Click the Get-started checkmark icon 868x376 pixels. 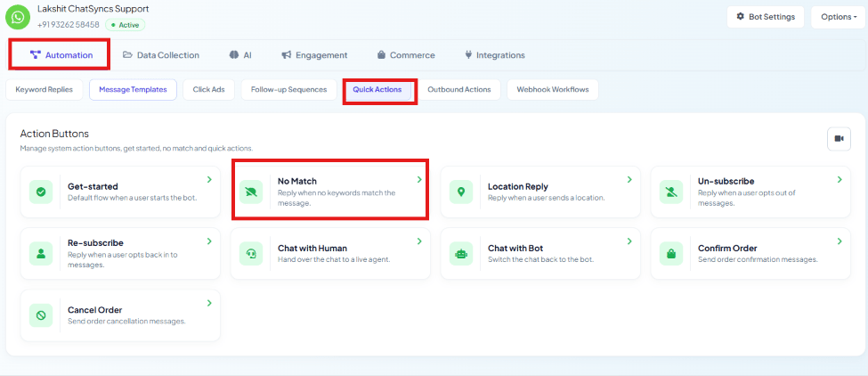[40, 192]
